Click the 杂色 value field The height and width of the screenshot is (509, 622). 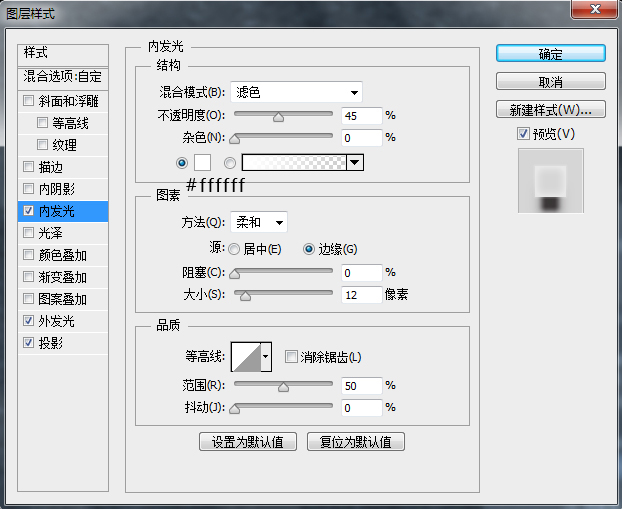coord(362,138)
